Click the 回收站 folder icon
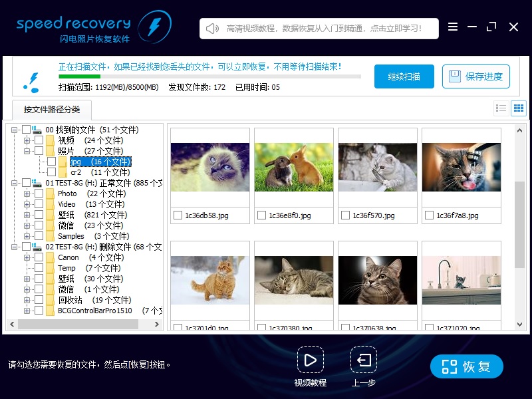Image resolution: width=532 pixels, height=399 pixels. click(x=51, y=300)
